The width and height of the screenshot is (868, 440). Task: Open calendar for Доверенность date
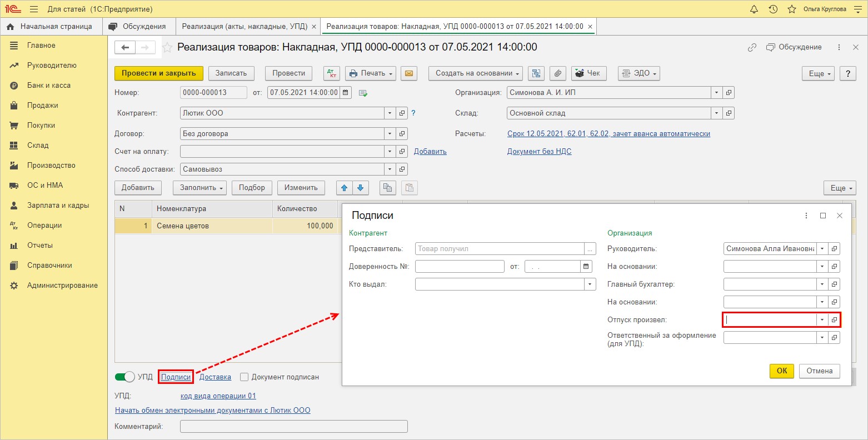pos(587,267)
